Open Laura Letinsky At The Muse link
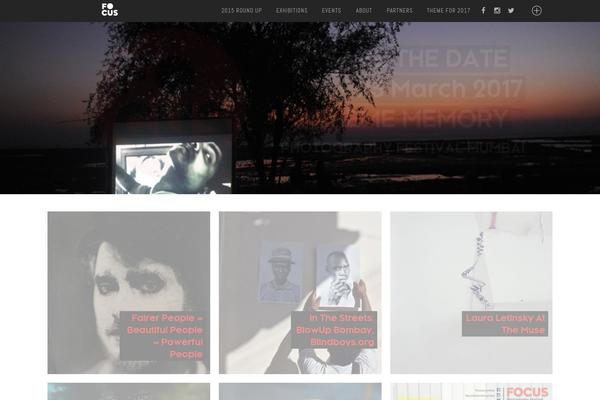The height and width of the screenshot is (400, 600). 505,324
